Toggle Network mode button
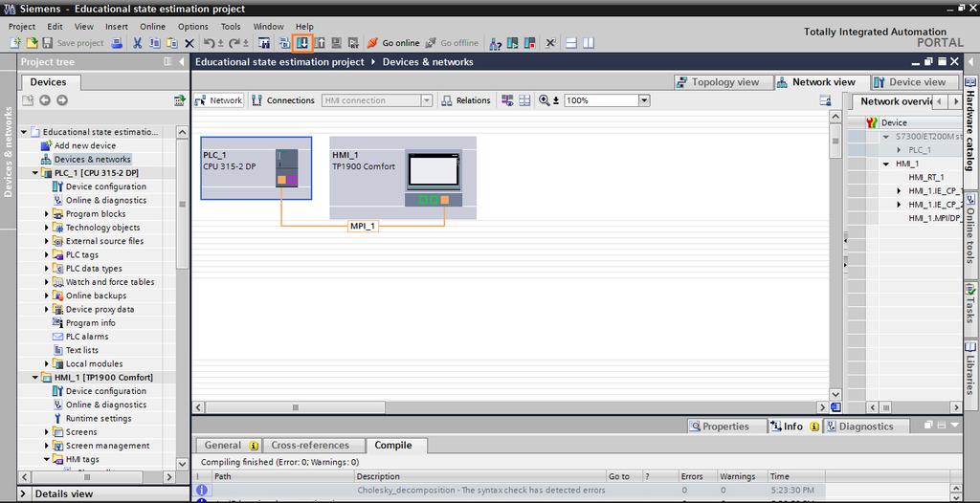 218,100
